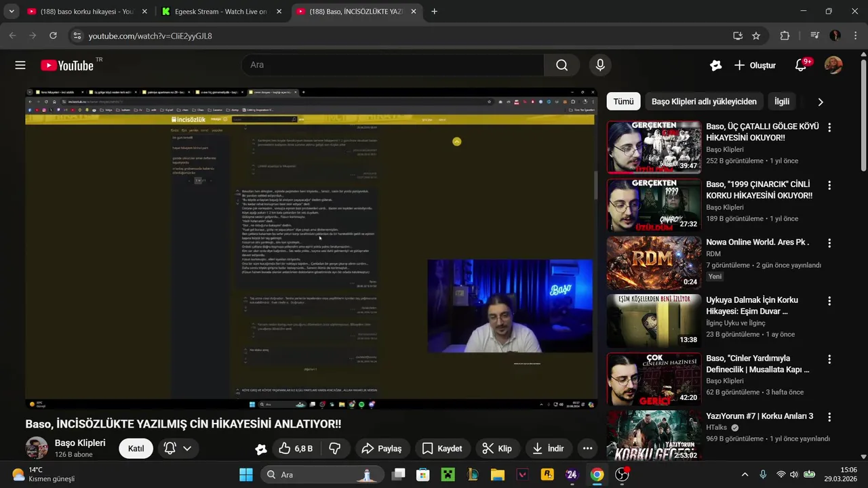
Task: Share the video via Paylaş
Action: (x=382, y=448)
